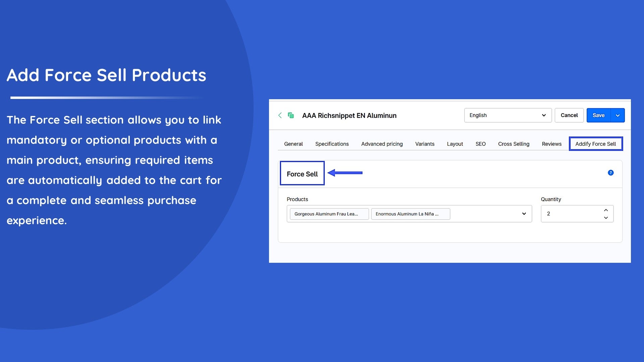Open the Specifications tab
This screenshot has width=644, height=362.
(332, 144)
